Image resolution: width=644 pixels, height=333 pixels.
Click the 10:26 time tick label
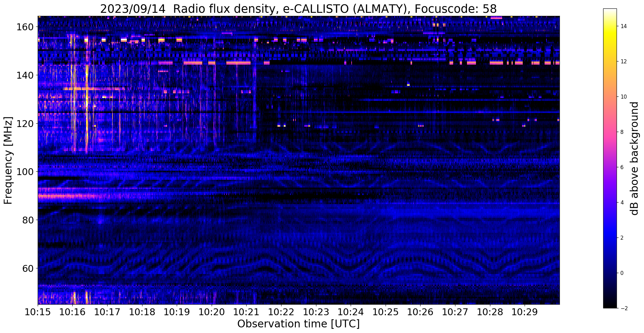pos(420,312)
